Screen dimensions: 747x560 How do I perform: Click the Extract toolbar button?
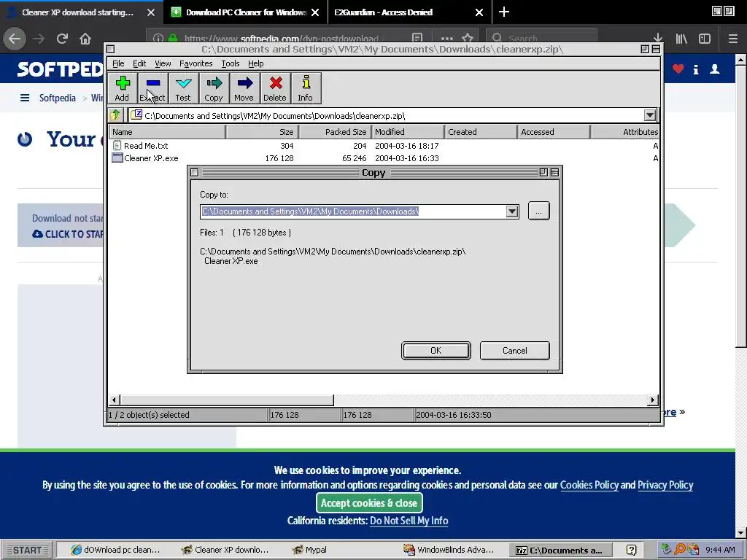pyautogui.click(x=152, y=88)
